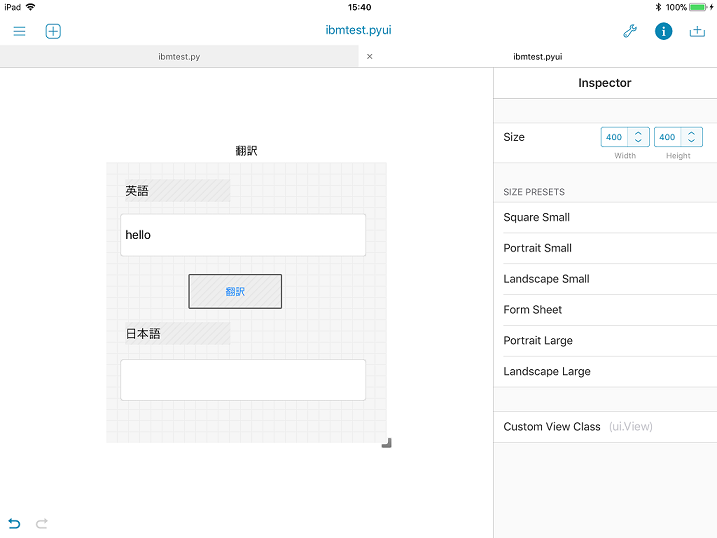Click the redo arrow

[42, 523]
